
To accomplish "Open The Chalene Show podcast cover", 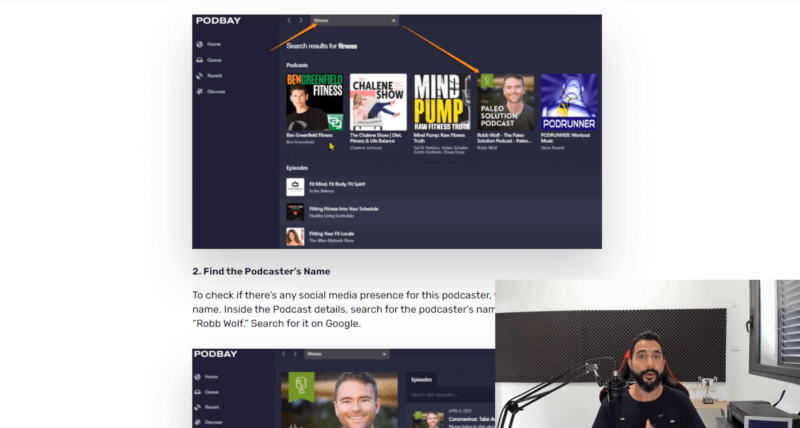I will (x=378, y=102).
